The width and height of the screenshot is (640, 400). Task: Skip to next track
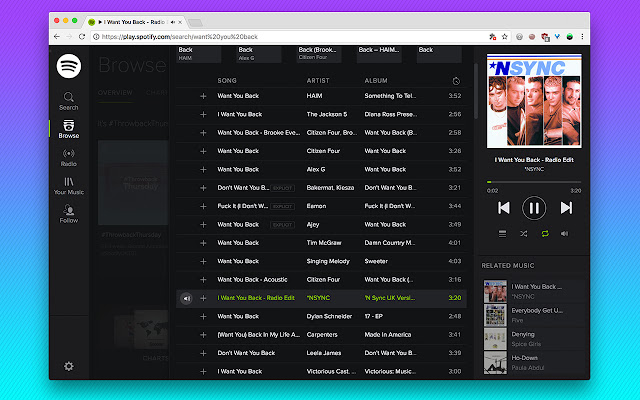tap(566, 208)
